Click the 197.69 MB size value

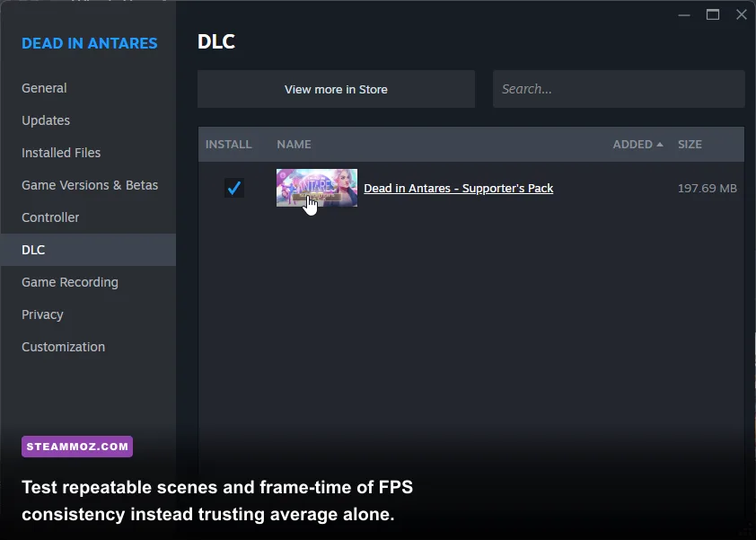[x=708, y=188]
